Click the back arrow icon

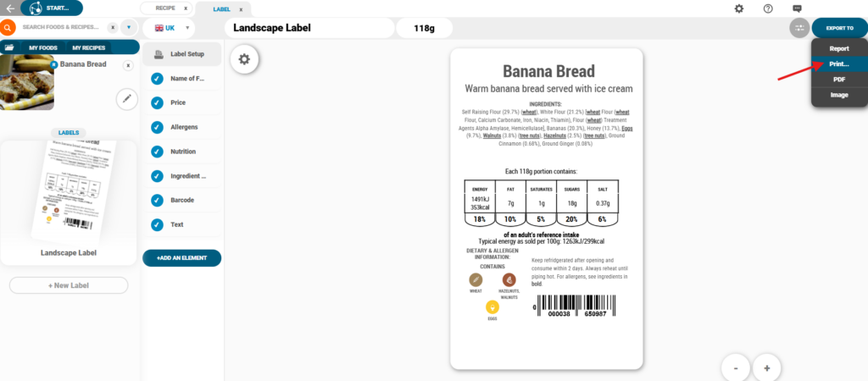click(x=9, y=8)
